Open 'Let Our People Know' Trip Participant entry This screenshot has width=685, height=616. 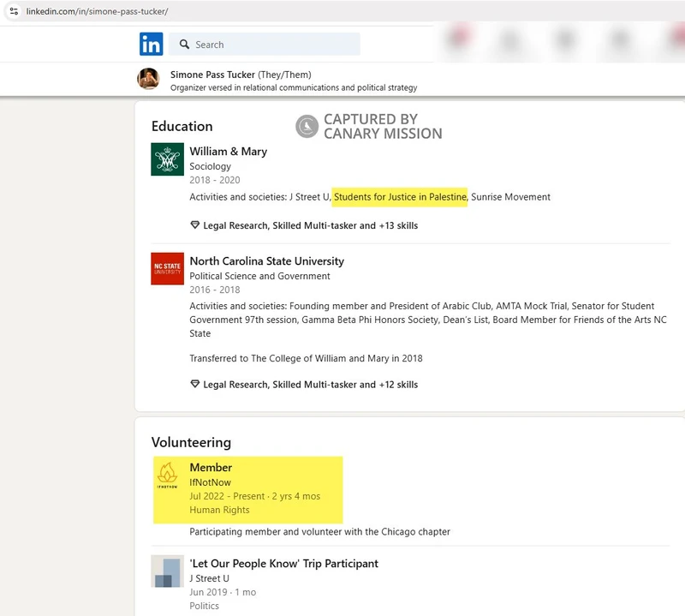284,564
